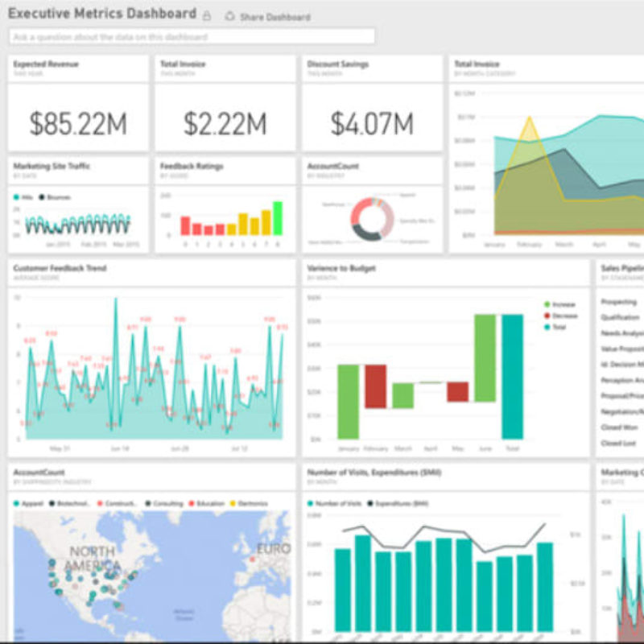Click the red Decrease legend swatch

[547, 316]
